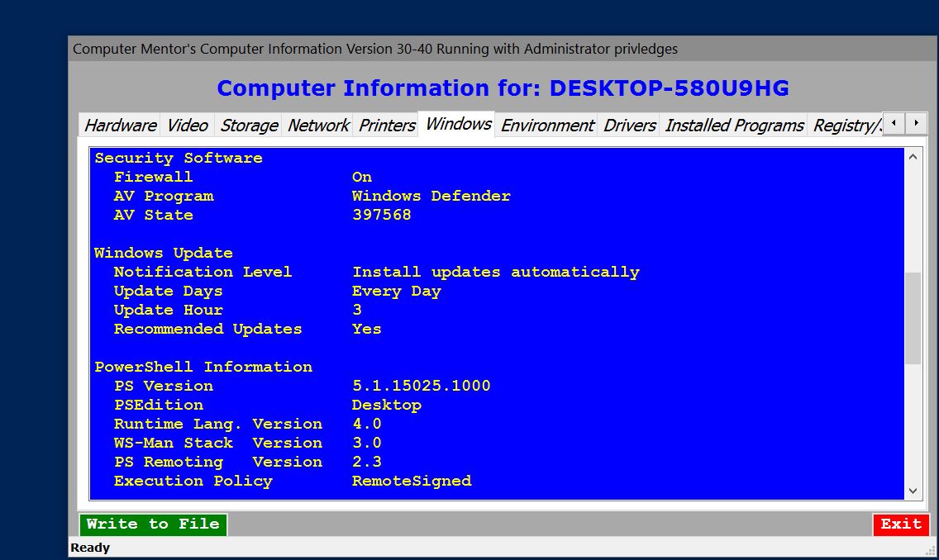Screen dimensions: 939x560
Task: Go to the Printers tab
Action: pyautogui.click(x=386, y=126)
